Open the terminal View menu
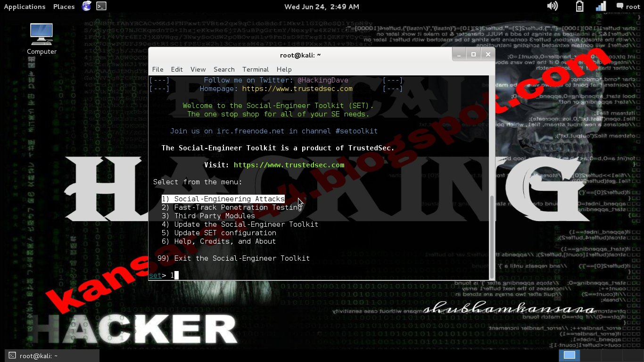 [x=198, y=69]
